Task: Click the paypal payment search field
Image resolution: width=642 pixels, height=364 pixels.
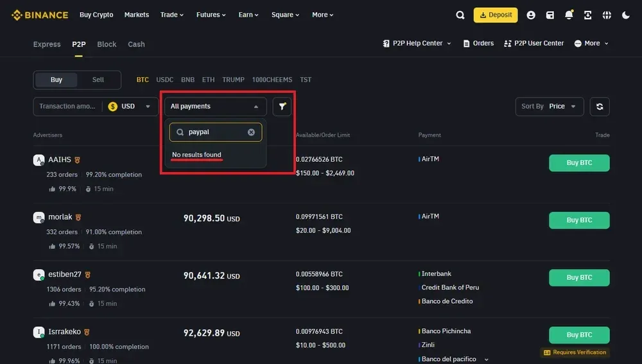Action: click(x=215, y=132)
